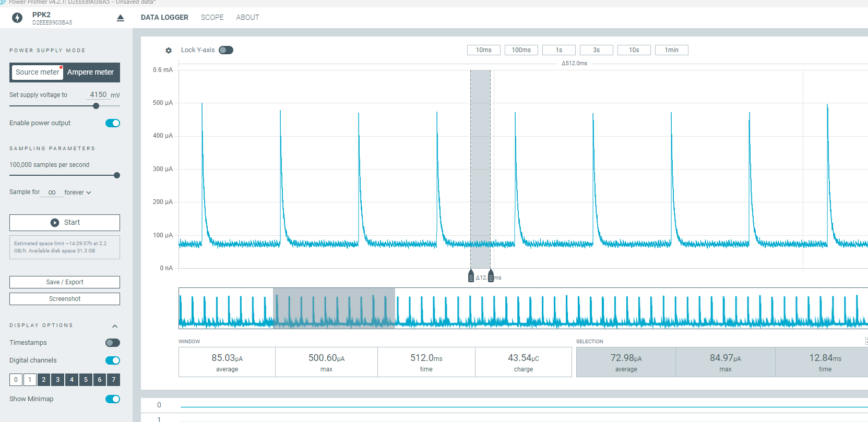Click the supply voltage 4150 input field
The image size is (868, 422).
tap(98, 95)
